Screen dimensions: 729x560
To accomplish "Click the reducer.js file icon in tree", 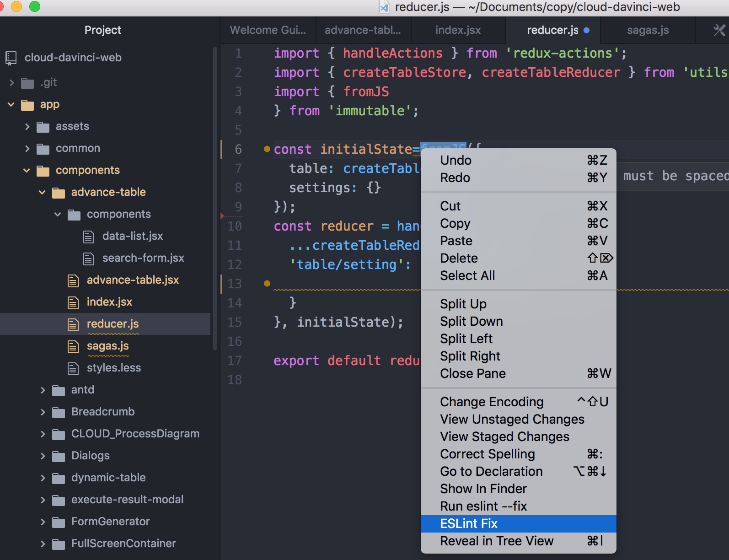I will coord(73,324).
